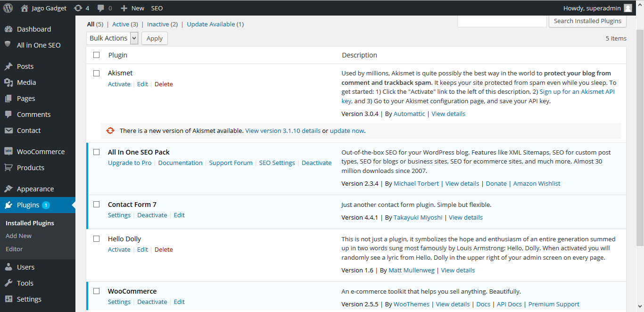Sort by the Plugin column header
The height and width of the screenshot is (312, 644).
118,55
